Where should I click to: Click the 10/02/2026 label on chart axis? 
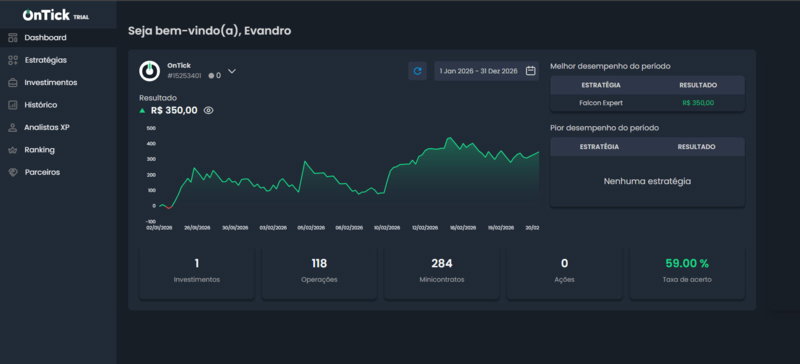387,228
